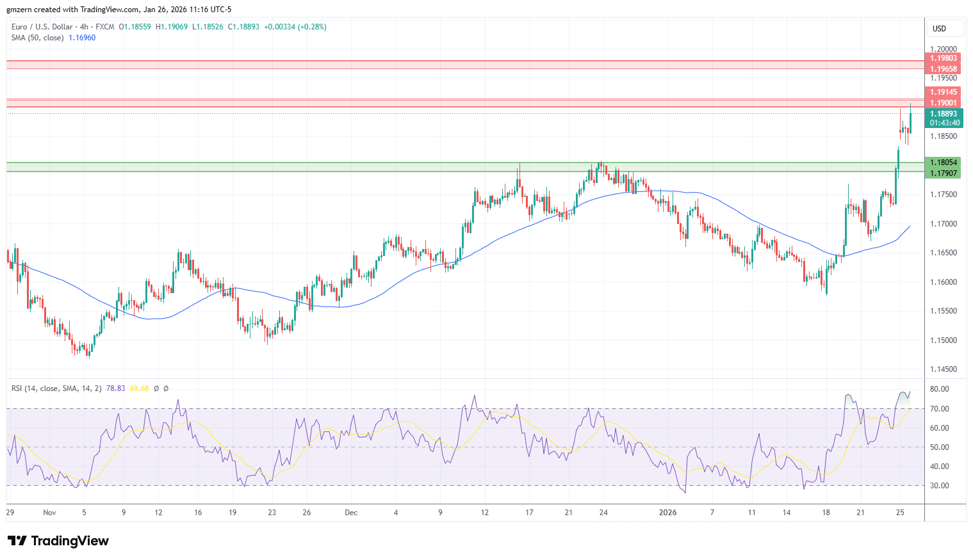Screen dimensions: 973x560
Task: Select the upper red resistance zone near 1.198
Action: tap(465, 65)
